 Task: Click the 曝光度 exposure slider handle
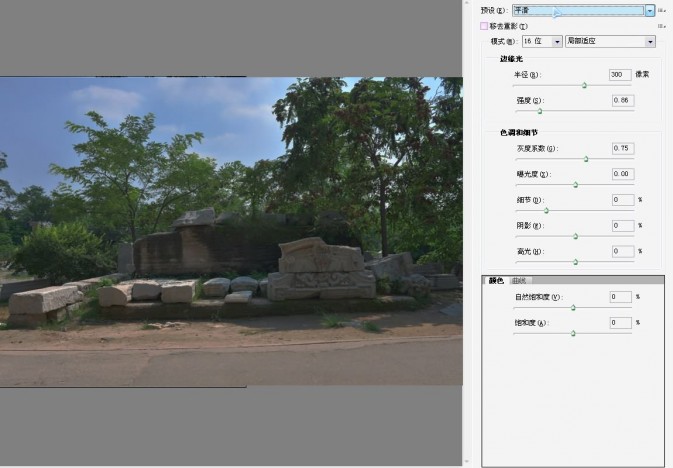[576, 185]
